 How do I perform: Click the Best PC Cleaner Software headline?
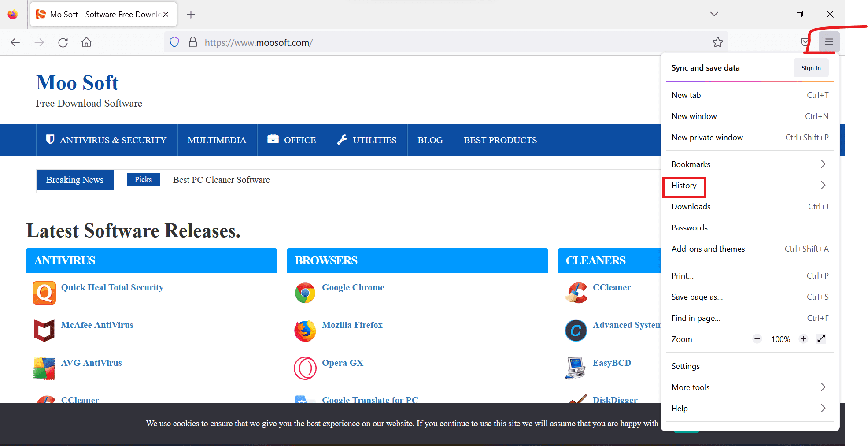(x=221, y=180)
